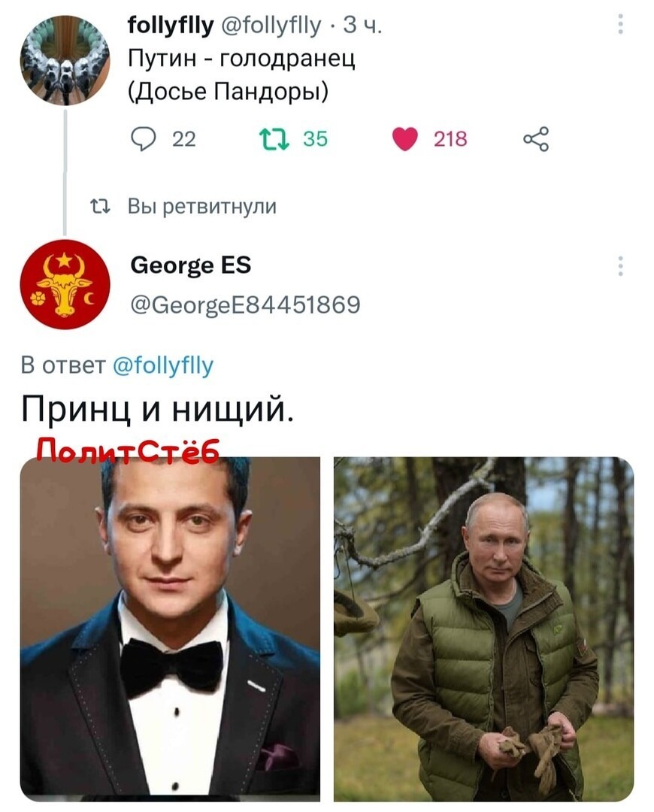
Task: Tap the @GeorgeE84451869 handle
Action: coord(245,304)
